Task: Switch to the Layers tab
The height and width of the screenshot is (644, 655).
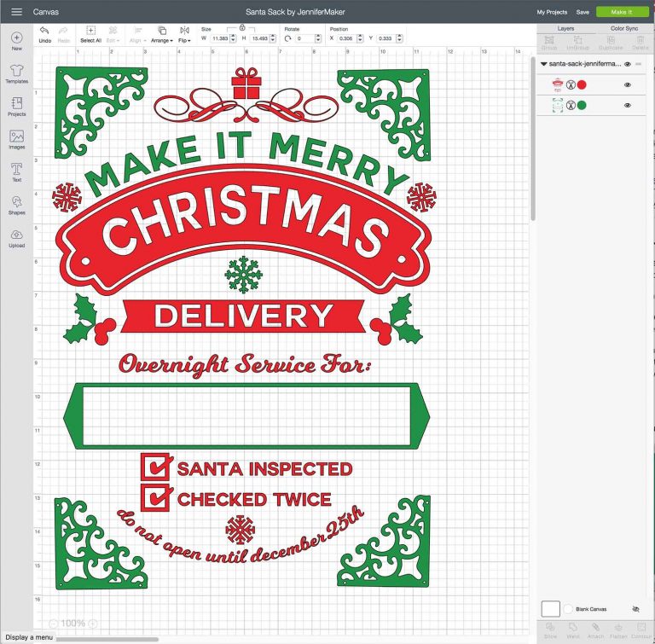Action: (565, 28)
